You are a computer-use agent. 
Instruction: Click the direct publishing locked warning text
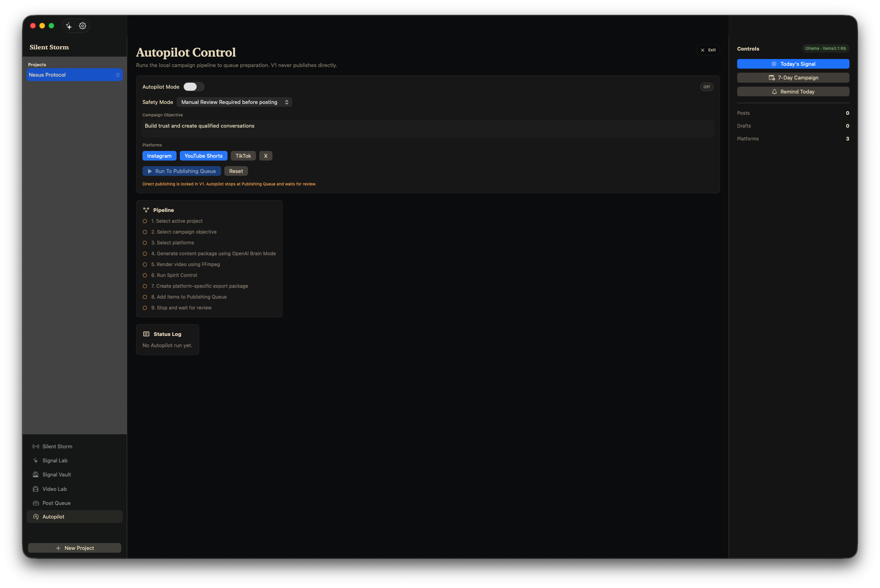pos(229,184)
